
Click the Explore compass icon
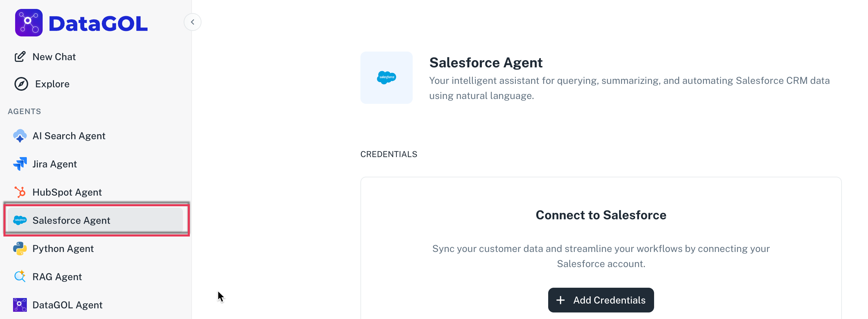tap(21, 84)
